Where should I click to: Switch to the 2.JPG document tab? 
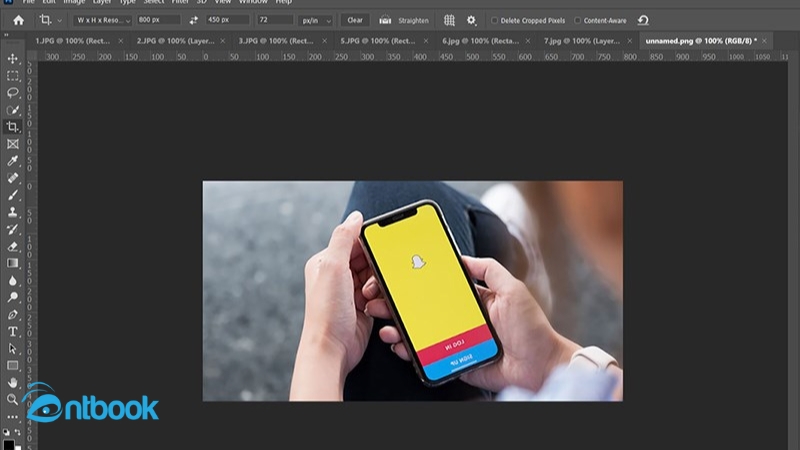pos(176,41)
